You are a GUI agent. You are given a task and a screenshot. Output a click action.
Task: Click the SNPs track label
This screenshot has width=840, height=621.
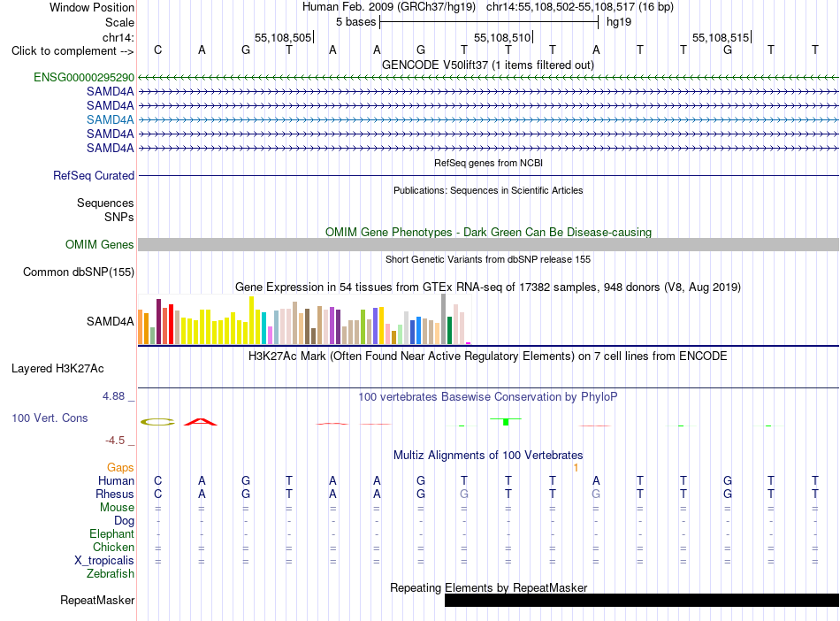click(x=119, y=217)
